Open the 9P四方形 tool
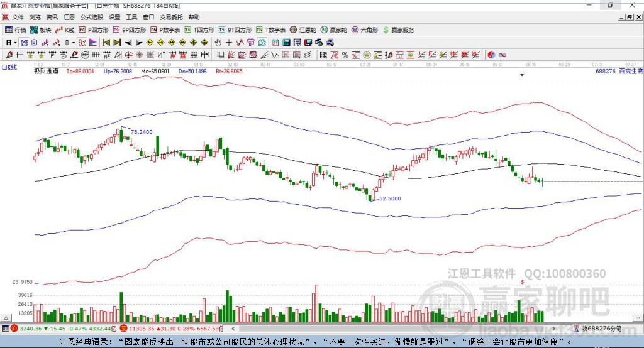 tap(130, 30)
